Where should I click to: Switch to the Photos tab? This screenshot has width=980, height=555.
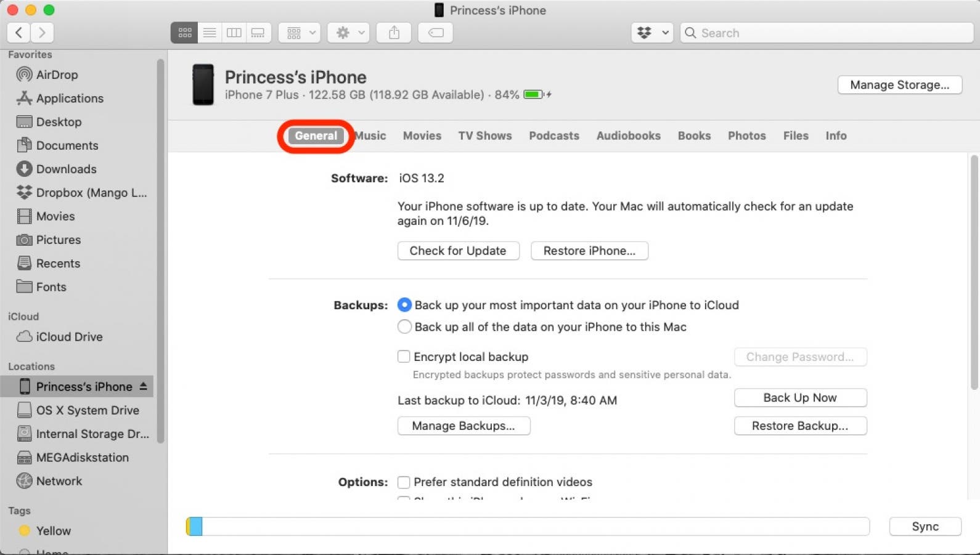[747, 136]
